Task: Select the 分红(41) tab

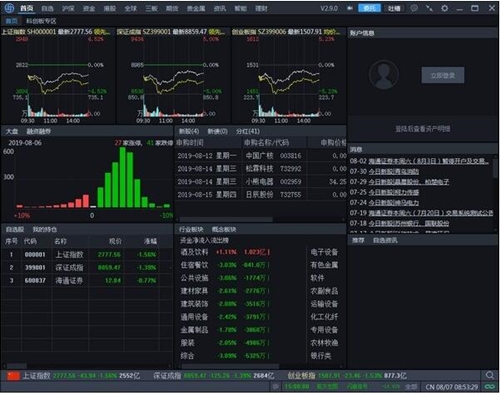Action: tap(248, 131)
